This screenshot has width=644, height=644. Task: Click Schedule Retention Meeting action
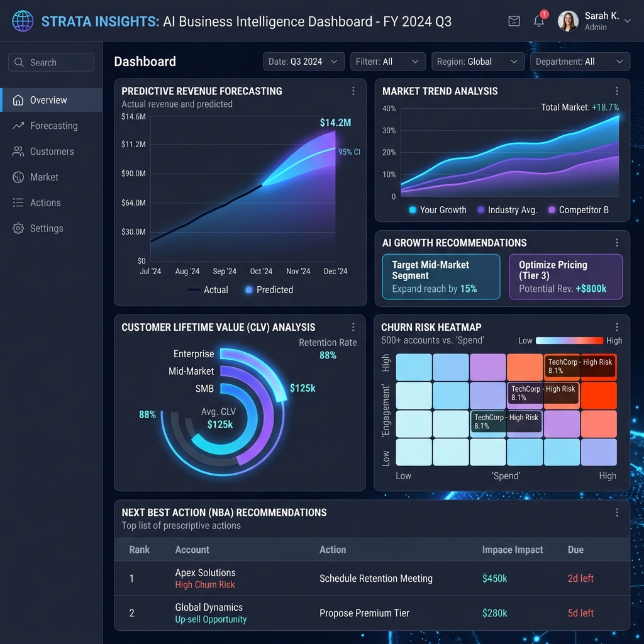tap(376, 579)
